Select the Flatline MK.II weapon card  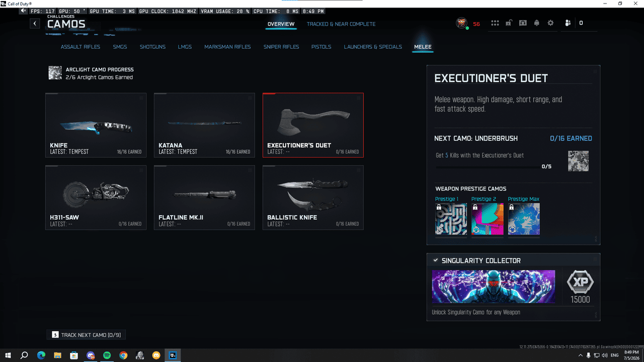(x=204, y=198)
